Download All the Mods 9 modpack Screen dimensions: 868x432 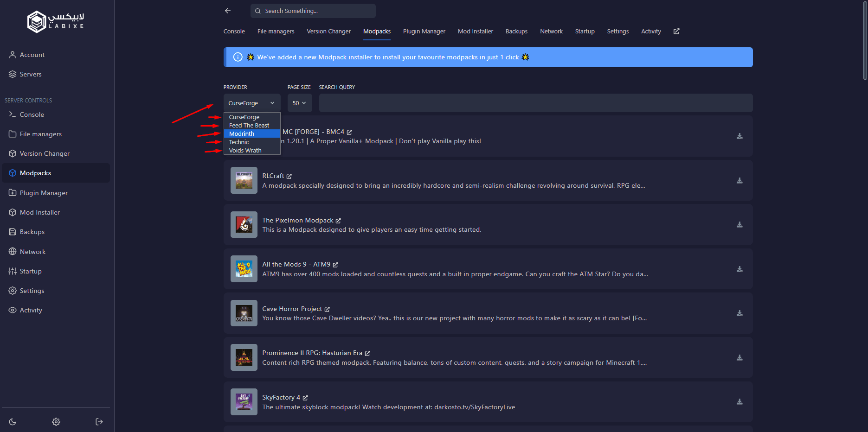coord(739,269)
